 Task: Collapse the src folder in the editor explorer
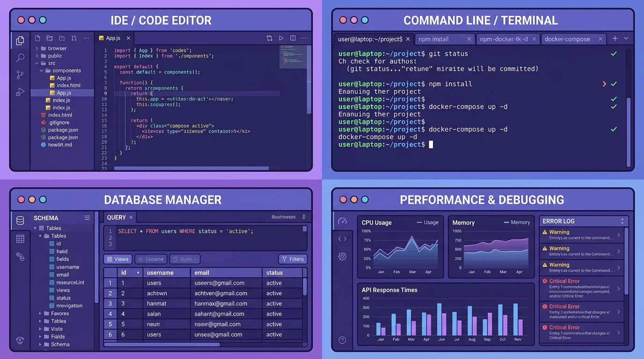[x=37, y=63]
